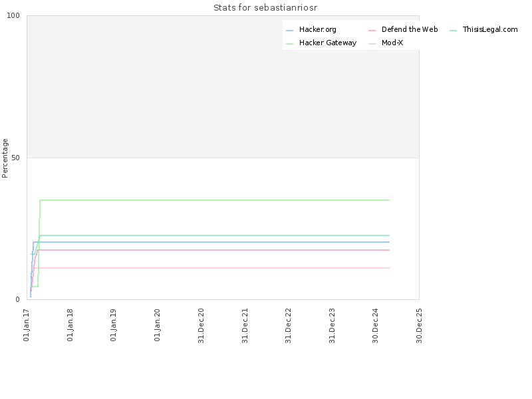Click the ThisisLegal.com legend label
The height and width of the screenshot is (399, 532).
point(490,29)
